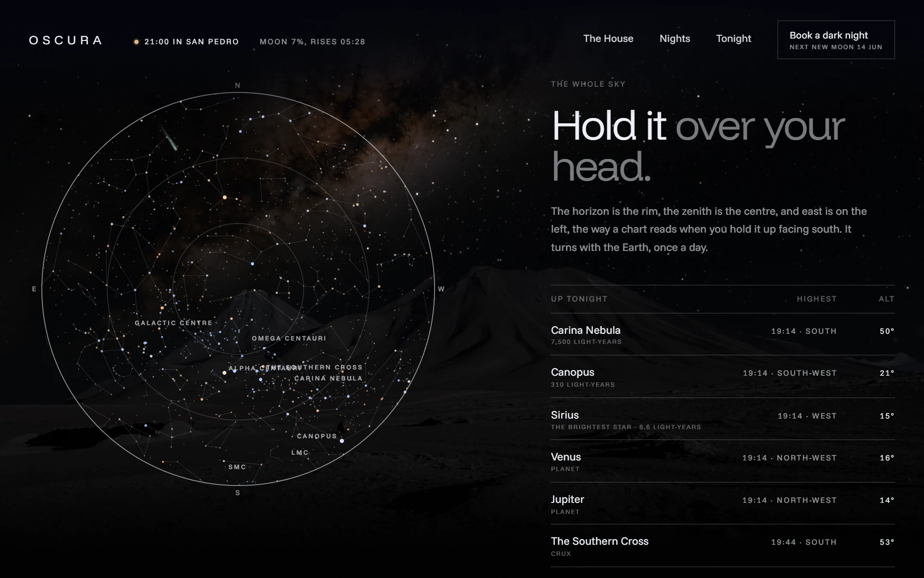Click the ALT column header
This screenshot has height=578, width=924.
pyautogui.click(x=886, y=299)
